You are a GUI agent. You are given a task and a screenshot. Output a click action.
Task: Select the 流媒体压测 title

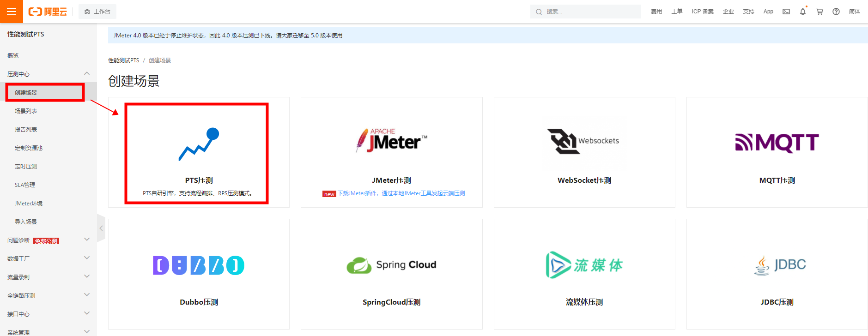[x=584, y=302]
